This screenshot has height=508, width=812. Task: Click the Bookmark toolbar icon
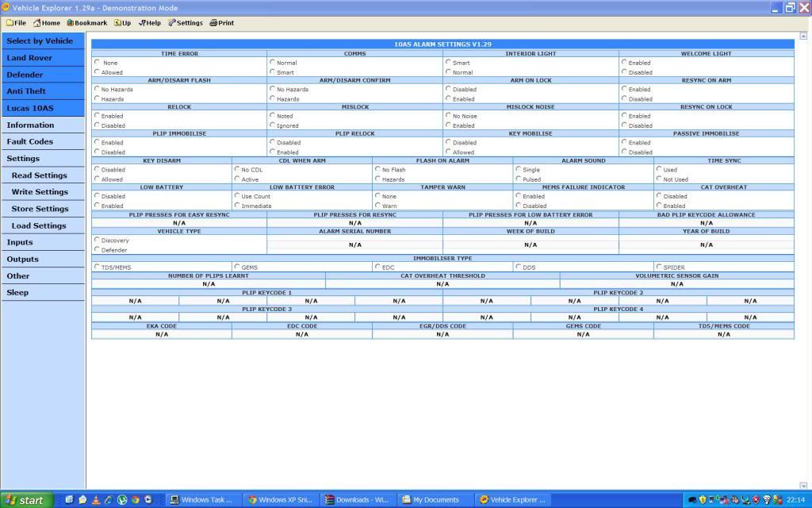click(86, 23)
